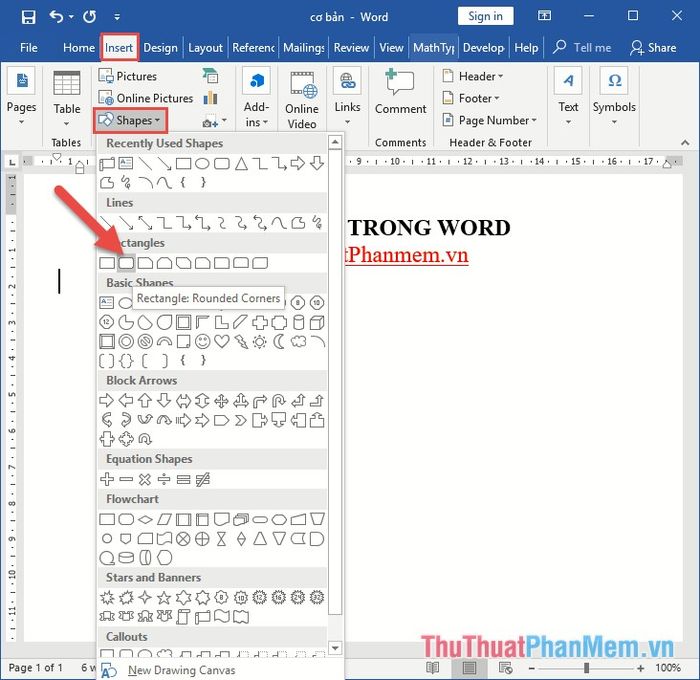Switch to Read Mode view icon
Viewport: 700px width, 680px height.
pyautogui.click(x=433, y=668)
